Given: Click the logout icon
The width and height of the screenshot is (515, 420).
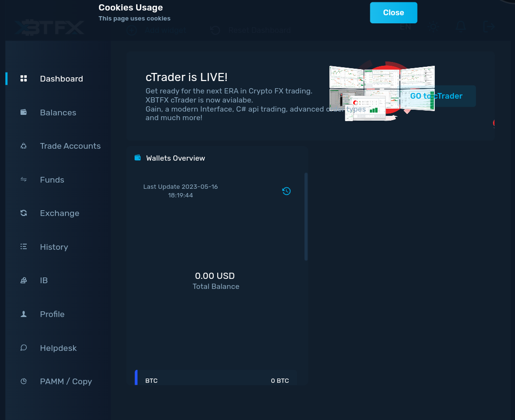Looking at the screenshot, I should (489, 27).
